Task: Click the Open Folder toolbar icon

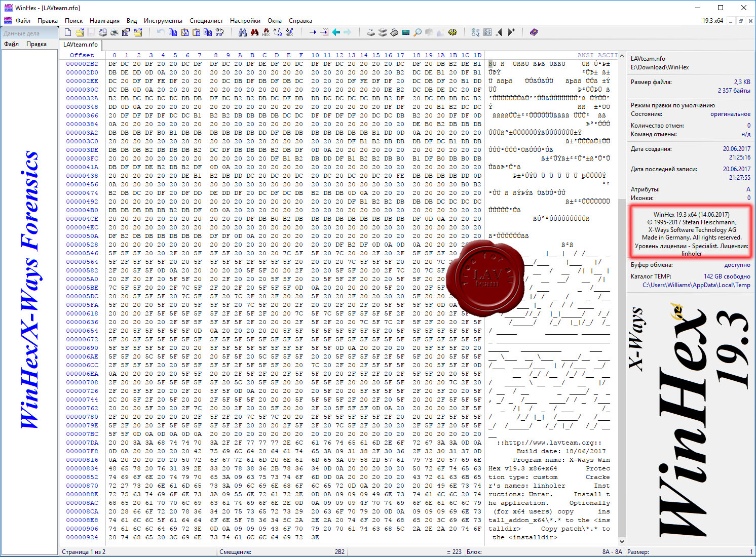Action: [138, 32]
